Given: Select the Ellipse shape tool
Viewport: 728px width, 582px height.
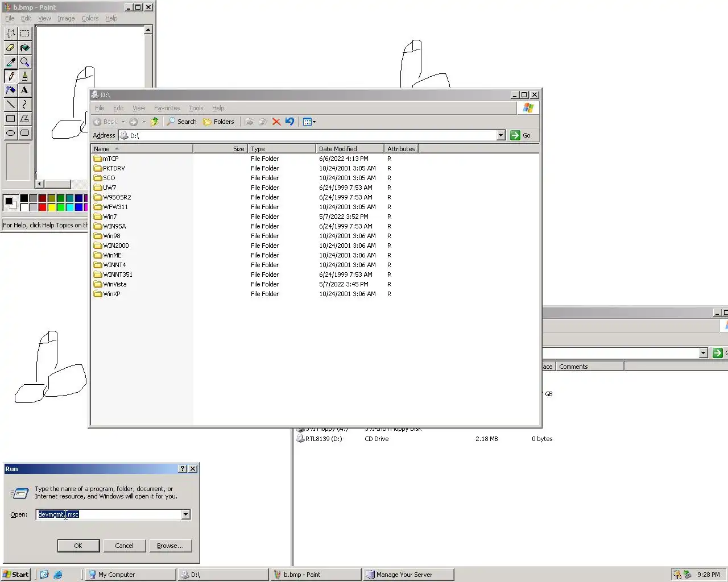Looking at the screenshot, I should click(11, 133).
